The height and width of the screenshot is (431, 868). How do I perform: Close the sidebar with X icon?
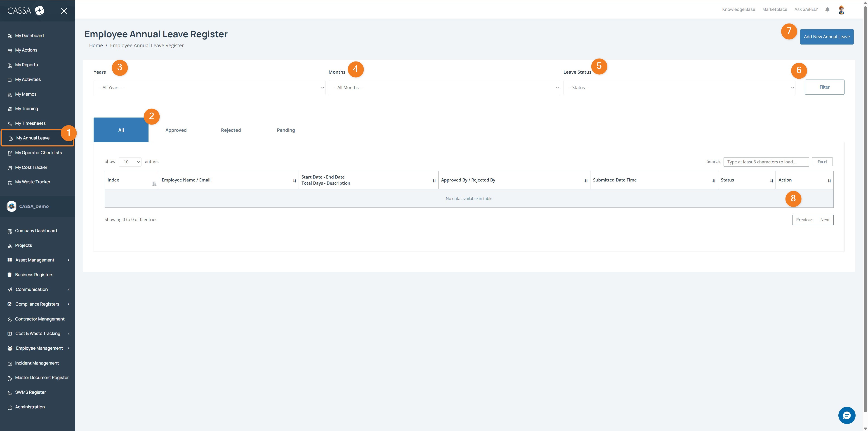(64, 11)
